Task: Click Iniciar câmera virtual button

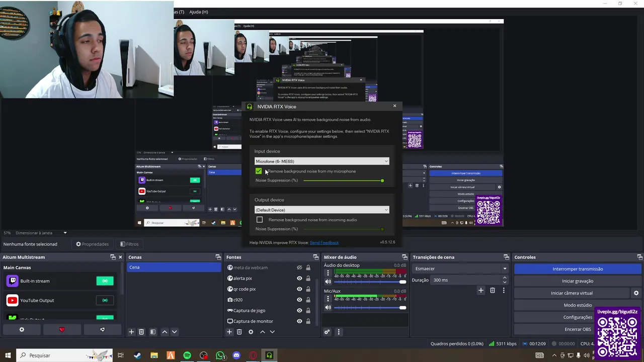Action: click(x=572, y=293)
